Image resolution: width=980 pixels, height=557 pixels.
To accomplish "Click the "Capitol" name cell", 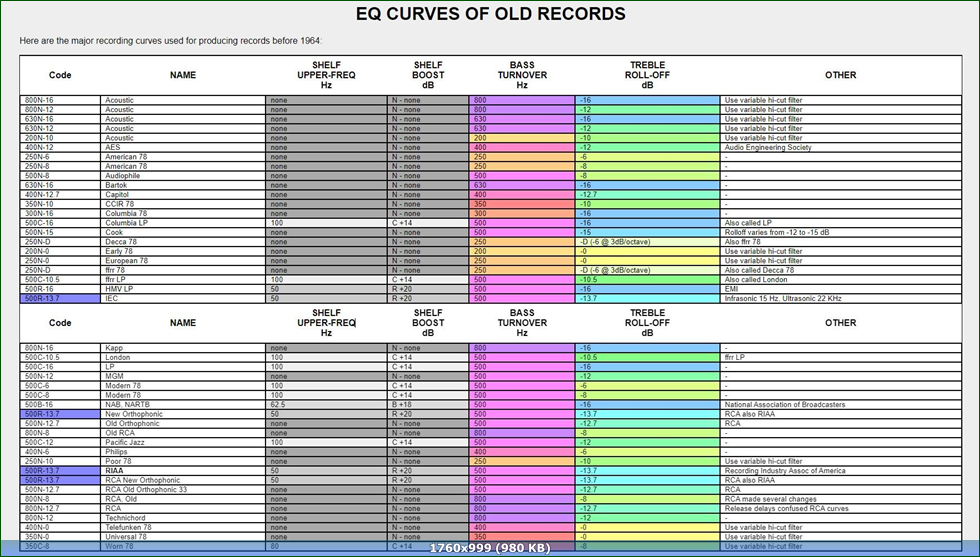I will 182,194.
